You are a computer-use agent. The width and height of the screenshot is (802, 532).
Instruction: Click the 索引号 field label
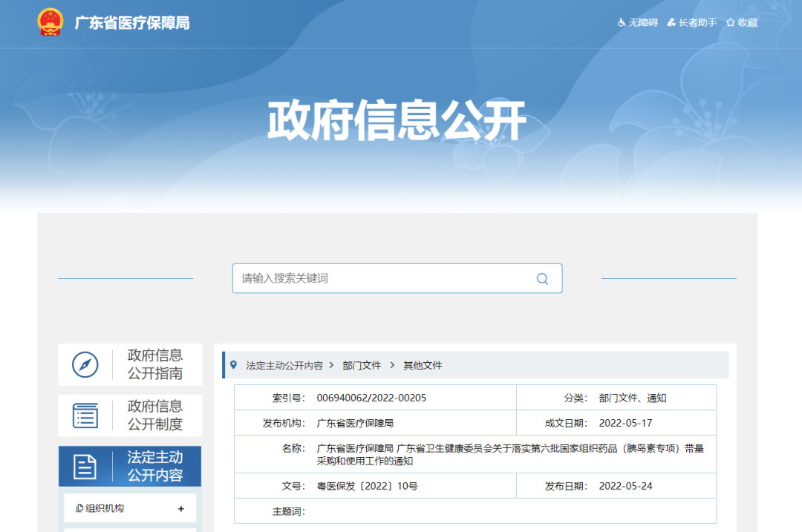288,398
